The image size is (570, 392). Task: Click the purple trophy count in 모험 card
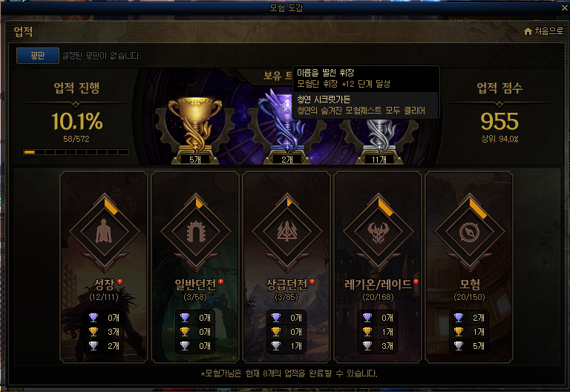[x=479, y=318]
